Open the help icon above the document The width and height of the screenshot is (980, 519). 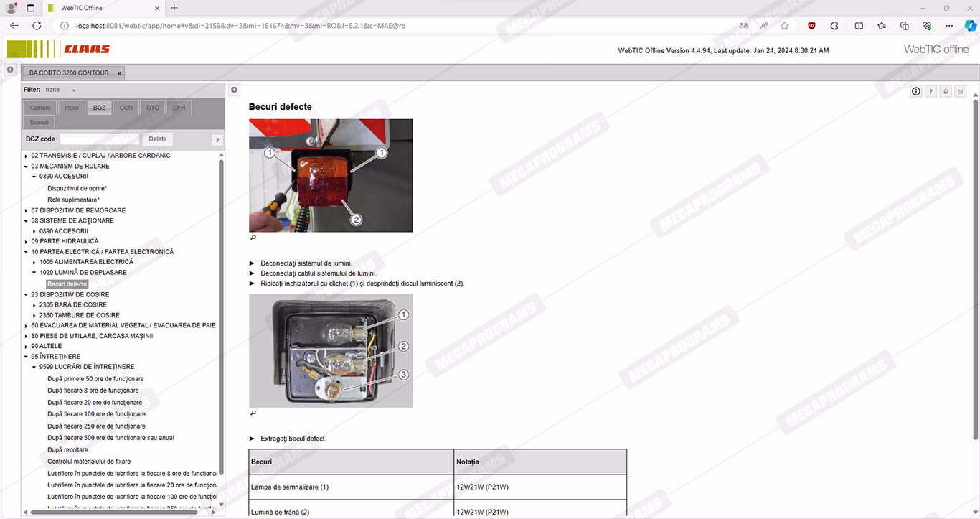[930, 91]
